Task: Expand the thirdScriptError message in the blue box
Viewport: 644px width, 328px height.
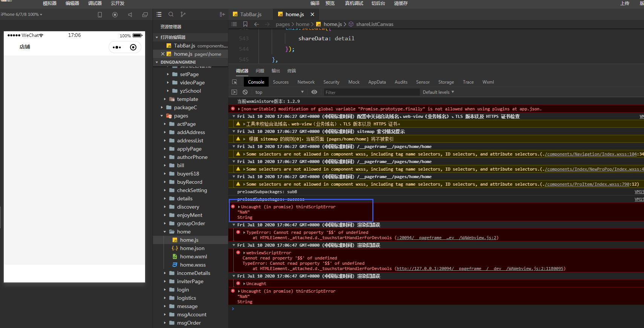Action: point(239,207)
